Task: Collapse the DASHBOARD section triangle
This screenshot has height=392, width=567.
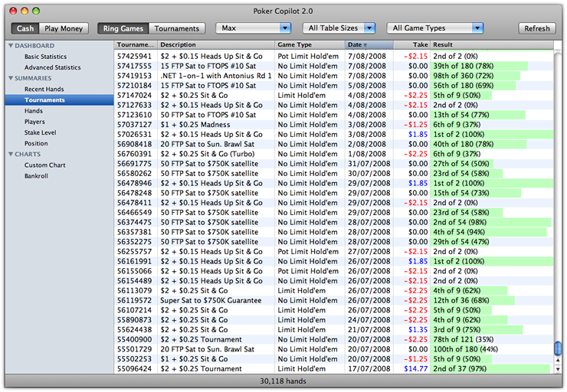Action: tap(11, 45)
